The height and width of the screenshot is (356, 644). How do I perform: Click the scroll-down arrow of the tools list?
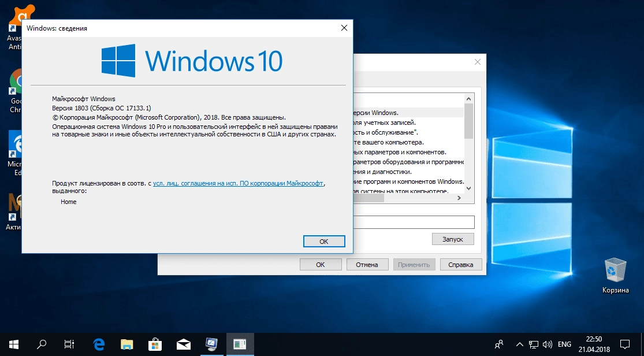[x=468, y=188]
